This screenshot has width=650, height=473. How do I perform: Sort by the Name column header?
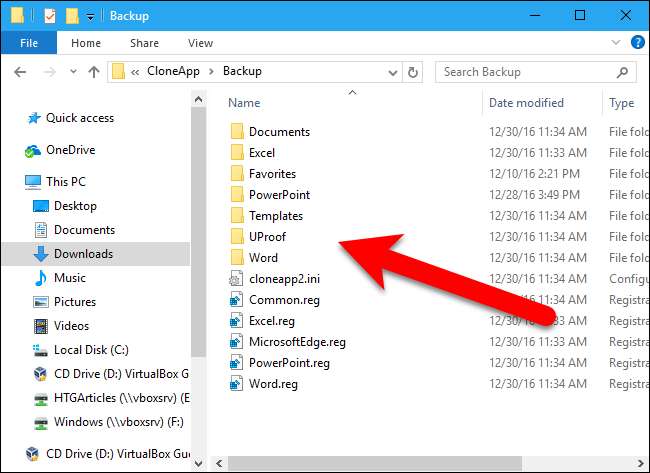point(244,103)
